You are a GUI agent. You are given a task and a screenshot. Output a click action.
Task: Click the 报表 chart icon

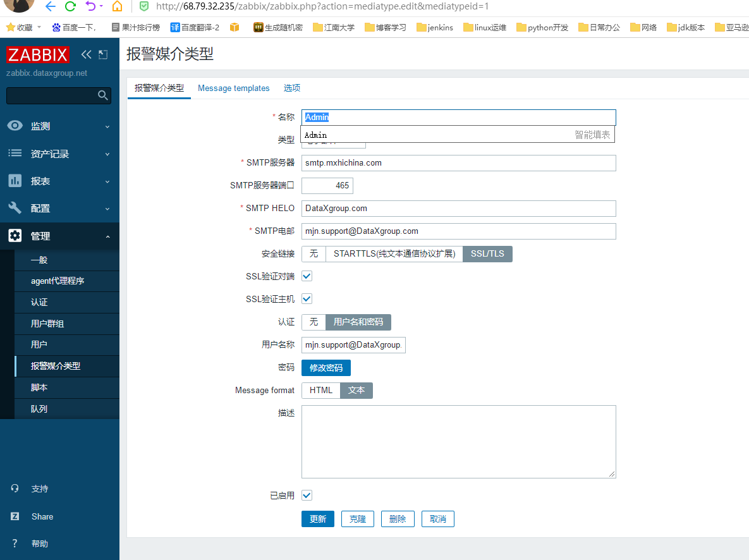15,181
